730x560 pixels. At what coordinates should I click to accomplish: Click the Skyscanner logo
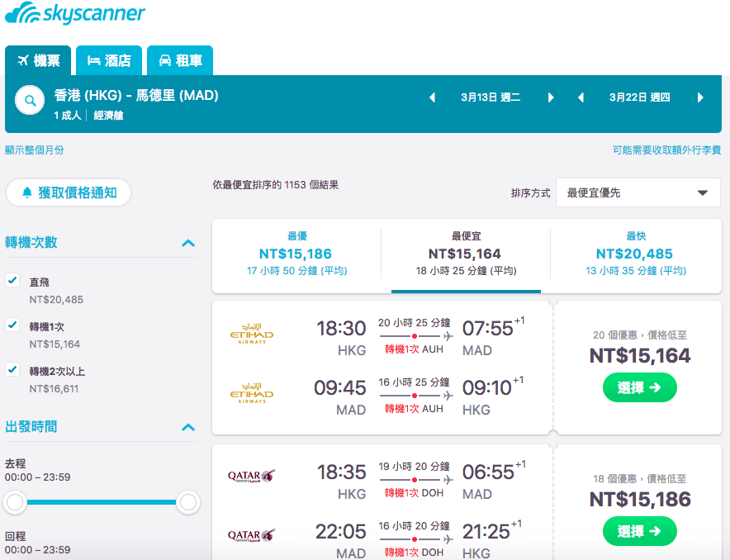point(74,13)
